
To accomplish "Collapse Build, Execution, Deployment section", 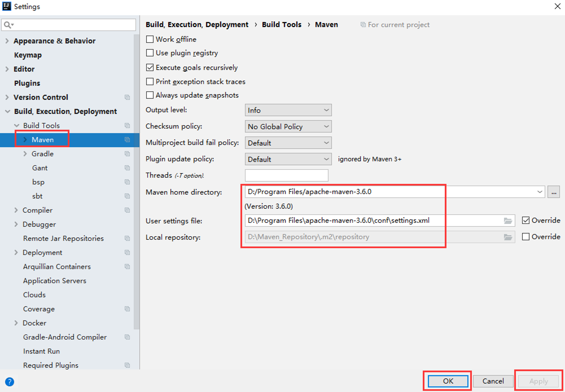I will (8, 111).
